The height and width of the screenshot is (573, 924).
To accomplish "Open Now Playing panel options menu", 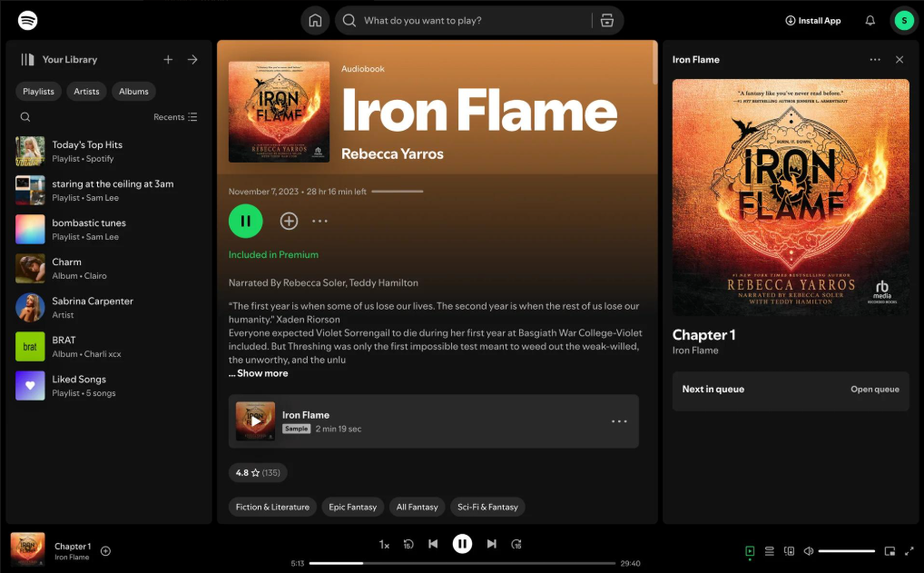I will tap(875, 60).
